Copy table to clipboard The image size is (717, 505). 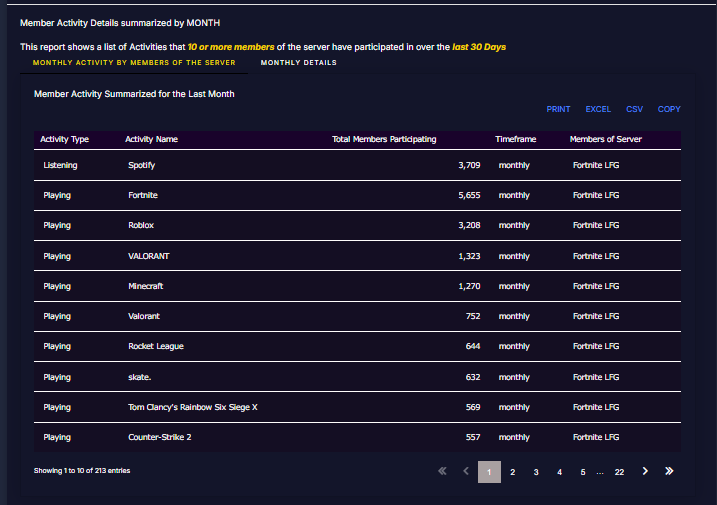tap(669, 109)
